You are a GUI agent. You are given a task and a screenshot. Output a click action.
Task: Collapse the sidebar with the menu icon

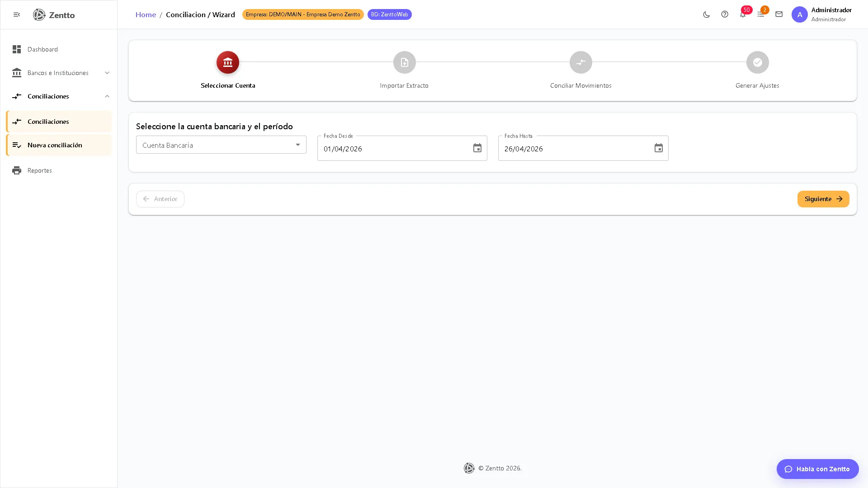pos(17,15)
